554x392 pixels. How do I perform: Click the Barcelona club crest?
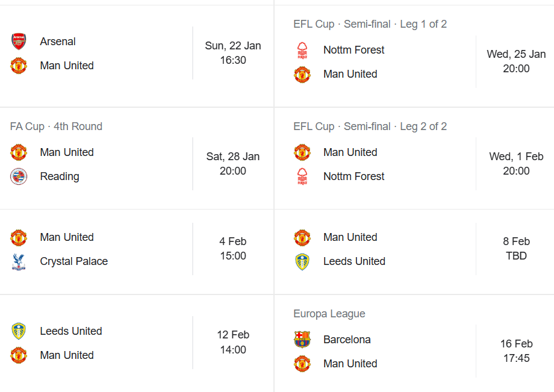click(302, 340)
